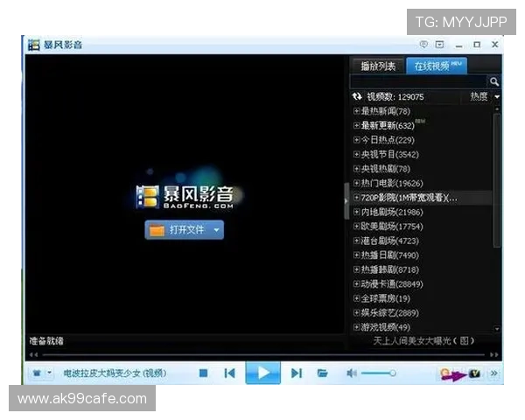Skip to the previous track
Image resolution: width=525 pixels, height=420 pixels.
(229, 373)
